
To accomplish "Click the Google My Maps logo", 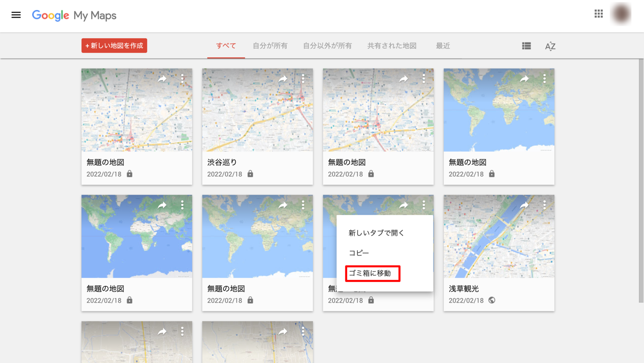I will [x=74, y=15].
